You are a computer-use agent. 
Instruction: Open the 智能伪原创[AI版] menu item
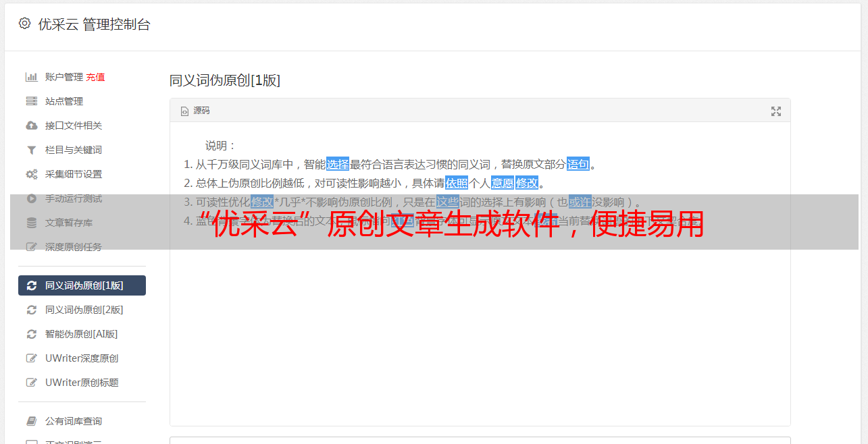(x=82, y=334)
